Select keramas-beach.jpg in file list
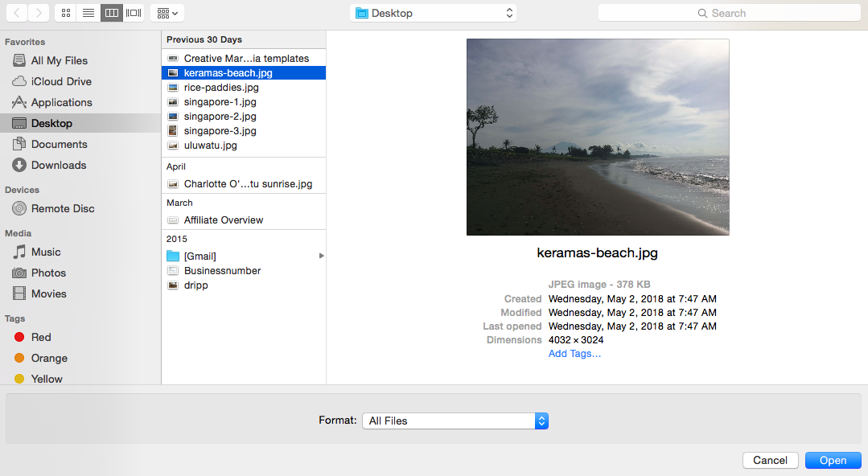 (244, 72)
